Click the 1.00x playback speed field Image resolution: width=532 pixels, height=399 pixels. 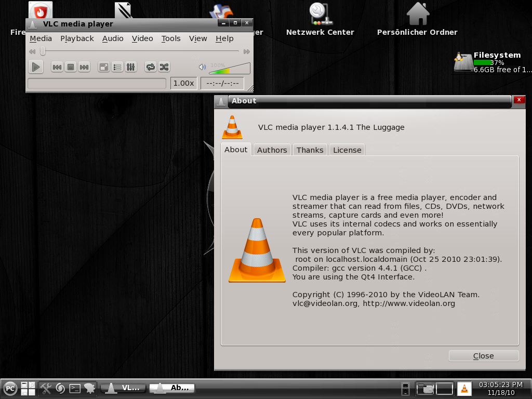click(x=183, y=83)
